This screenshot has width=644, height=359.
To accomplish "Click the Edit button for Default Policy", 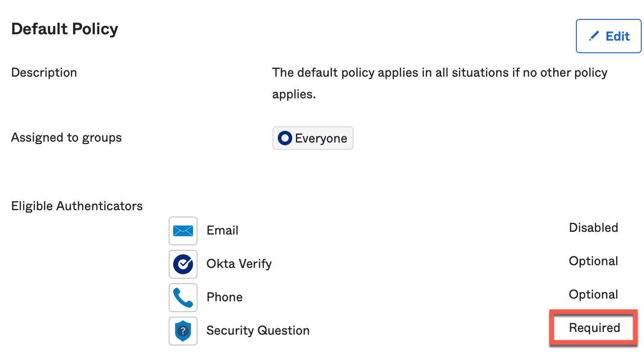I will click(608, 36).
